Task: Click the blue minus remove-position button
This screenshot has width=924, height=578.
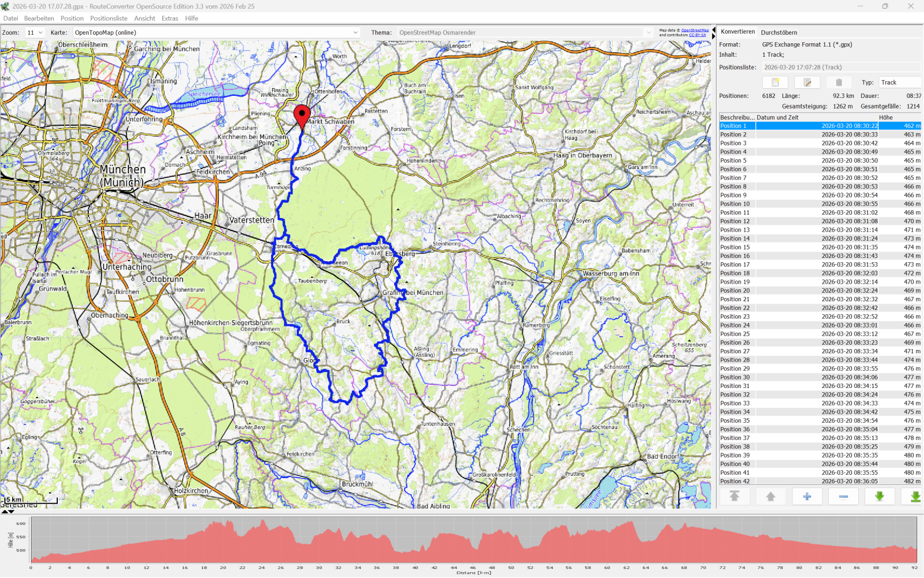Action: pos(843,497)
